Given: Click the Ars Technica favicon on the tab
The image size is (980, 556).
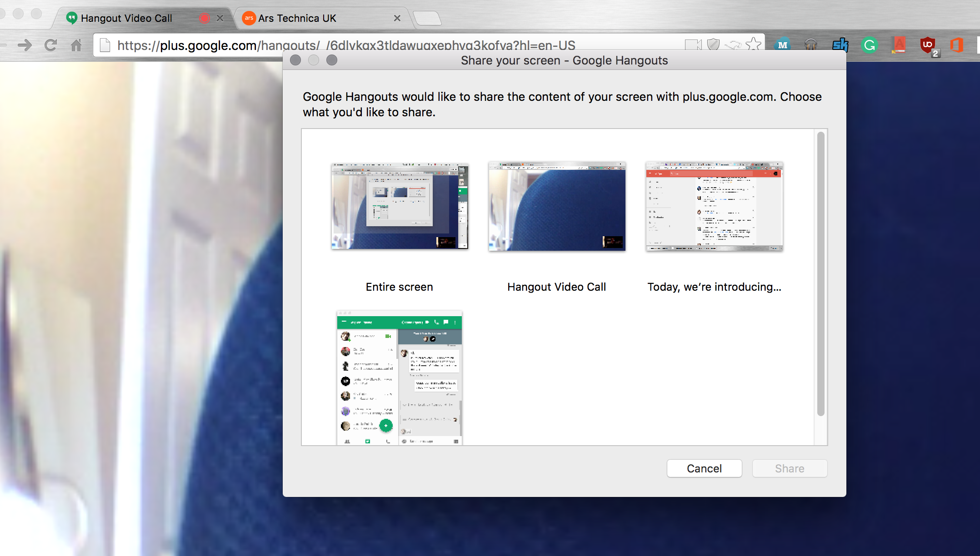Looking at the screenshot, I should pos(249,18).
